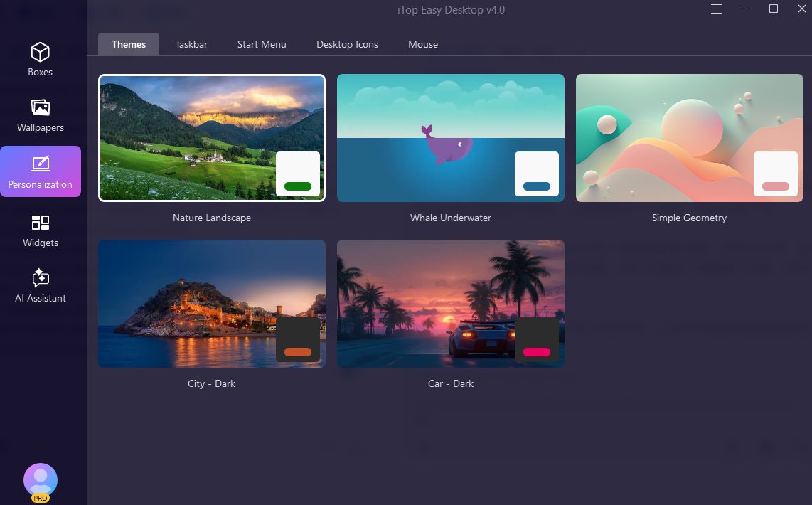The height and width of the screenshot is (505, 812).
Task: Switch to the Themes tab
Action: click(x=129, y=44)
